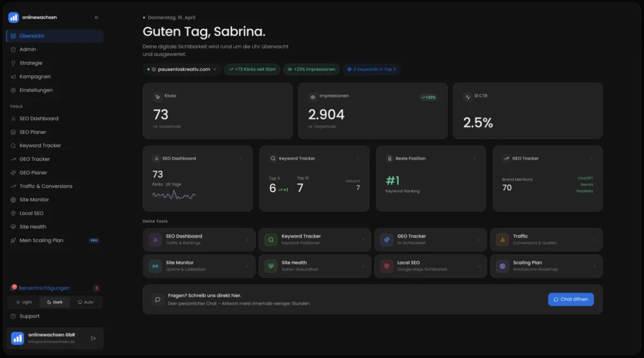This screenshot has width=644, height=358.
Task: Click the Site Health heart icon tile
Action: point(270,266)
